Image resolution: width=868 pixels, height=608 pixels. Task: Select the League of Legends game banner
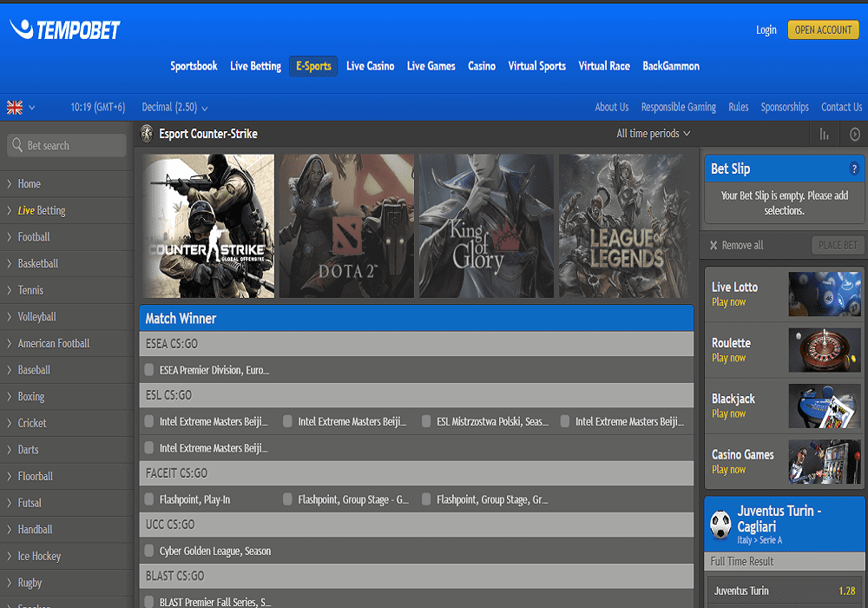(624, 226)
